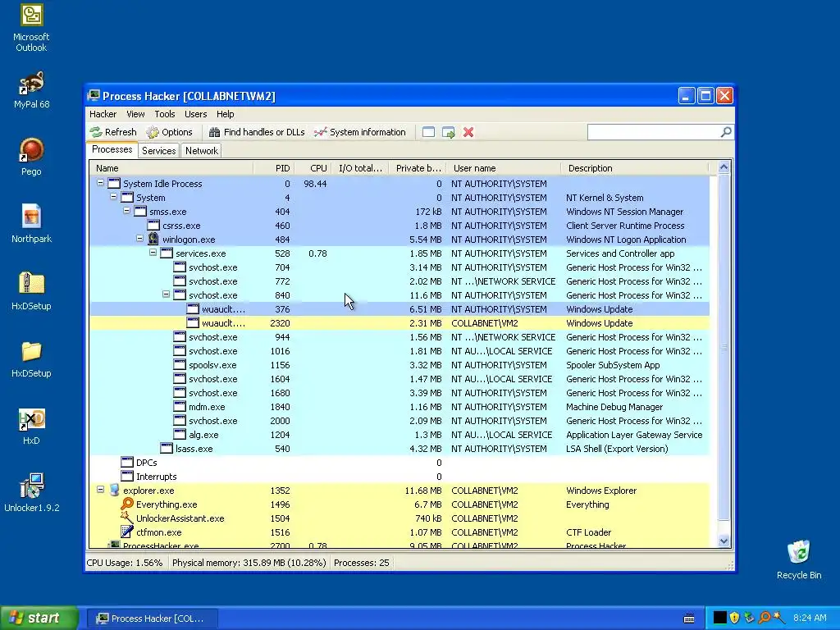The image size is (840, 630).
Task: Sort by the Name column header
Action: [x=171, y=168]
